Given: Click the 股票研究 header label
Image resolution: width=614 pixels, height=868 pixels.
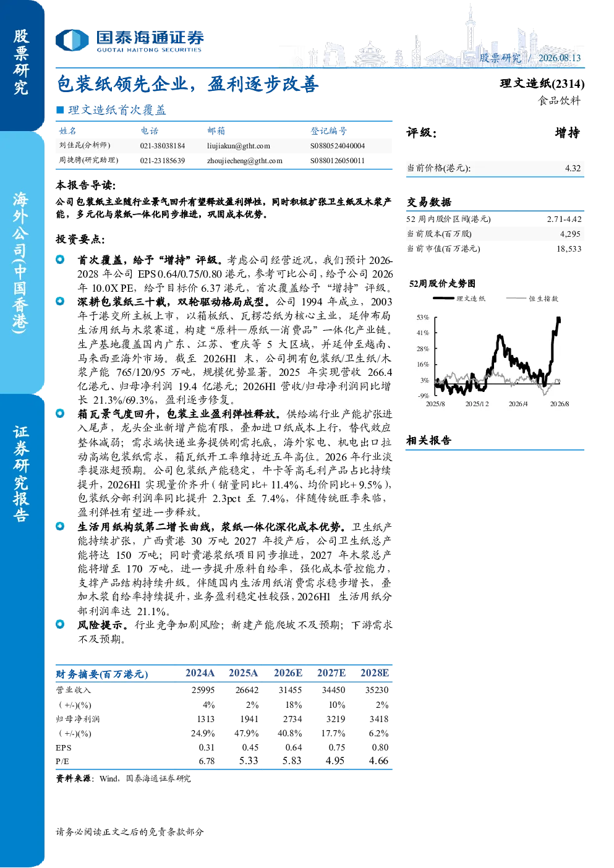Looking at the screenshot, I should (x=500, y=58).
